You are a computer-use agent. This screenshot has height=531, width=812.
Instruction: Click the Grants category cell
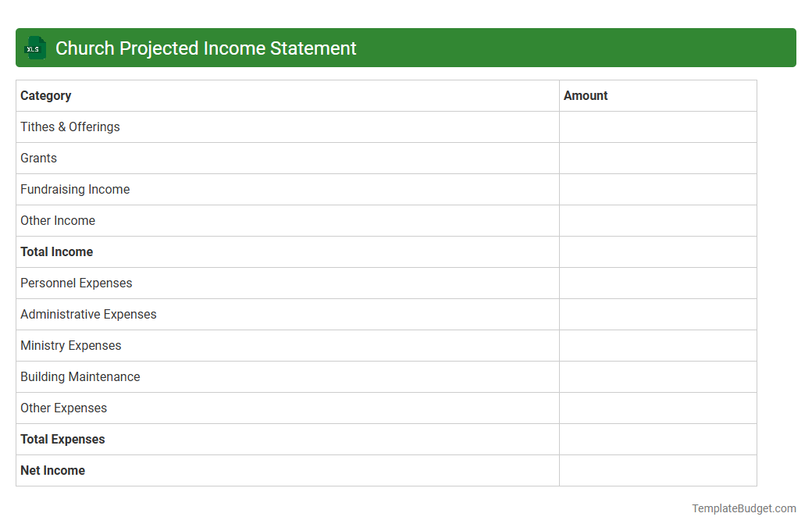(38, 158)
